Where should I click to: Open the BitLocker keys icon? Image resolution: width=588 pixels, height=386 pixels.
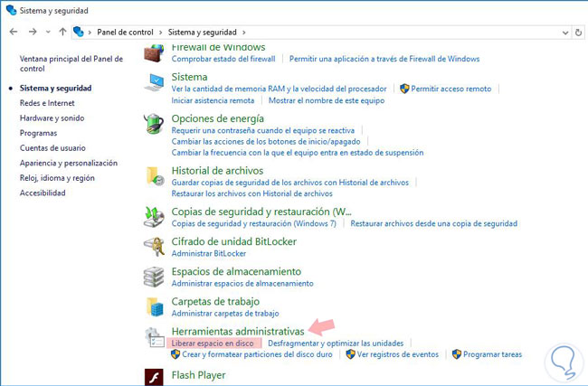(x=154, y=247)
